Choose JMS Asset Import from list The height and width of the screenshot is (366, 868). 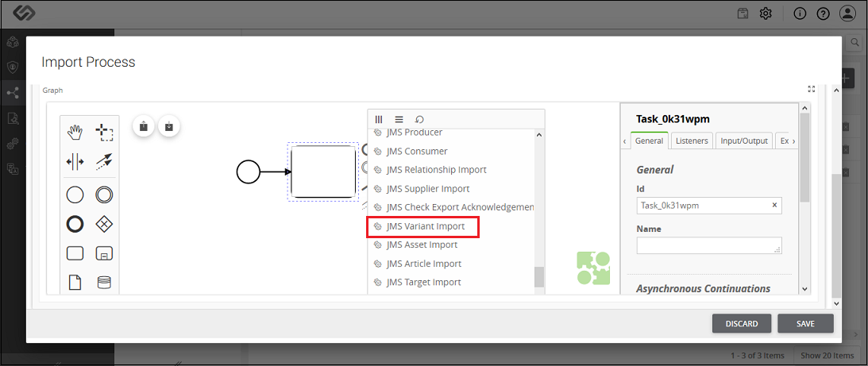pyautogui.click(x=422, y=245)
